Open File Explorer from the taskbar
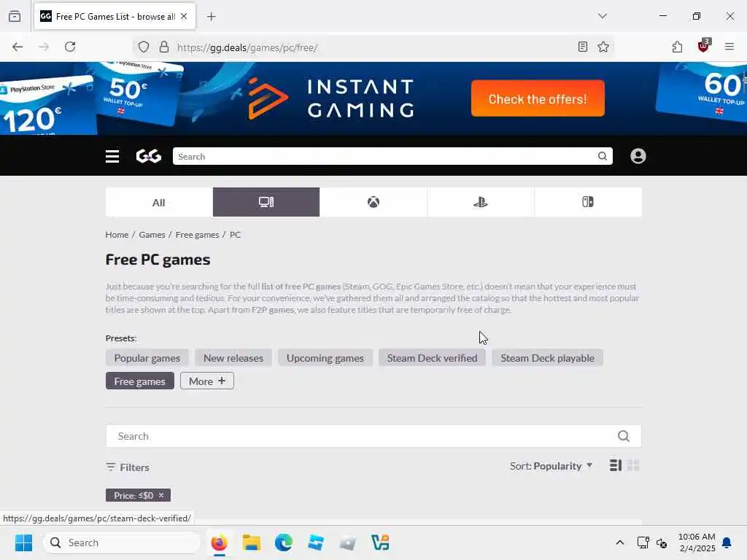The width and height of the screenshot is (747, 560). (x=252, y=542)
